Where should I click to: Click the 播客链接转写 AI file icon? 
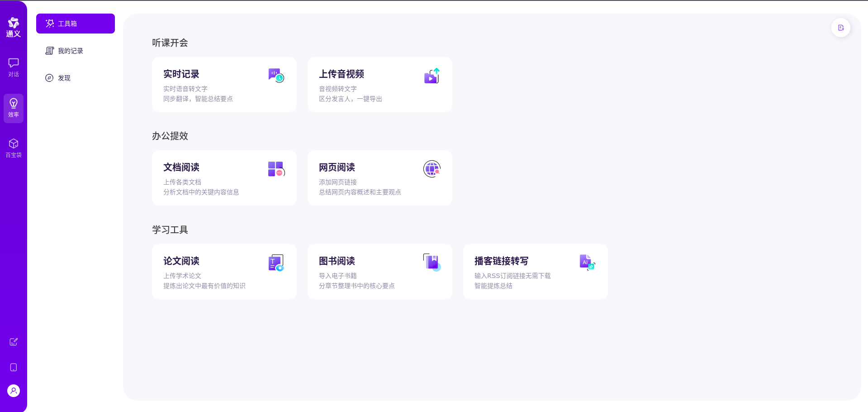click(x=587, y=262)
